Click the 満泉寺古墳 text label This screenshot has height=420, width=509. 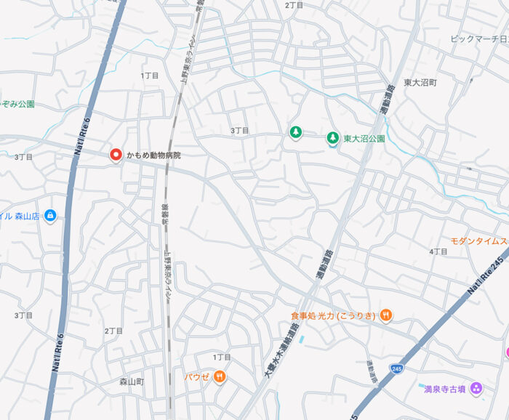pos(445,389)
